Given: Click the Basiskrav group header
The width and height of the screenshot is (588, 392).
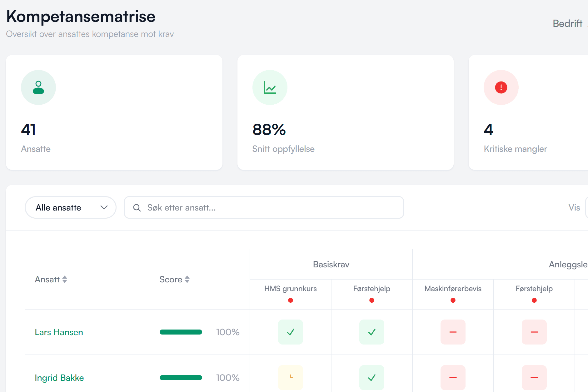Looking at the screenshot, I should [x=331, y=265].
